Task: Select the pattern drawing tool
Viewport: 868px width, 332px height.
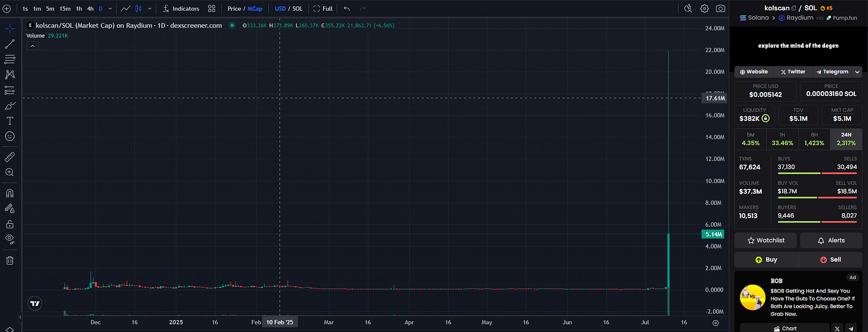Action: tap(10, 75)
